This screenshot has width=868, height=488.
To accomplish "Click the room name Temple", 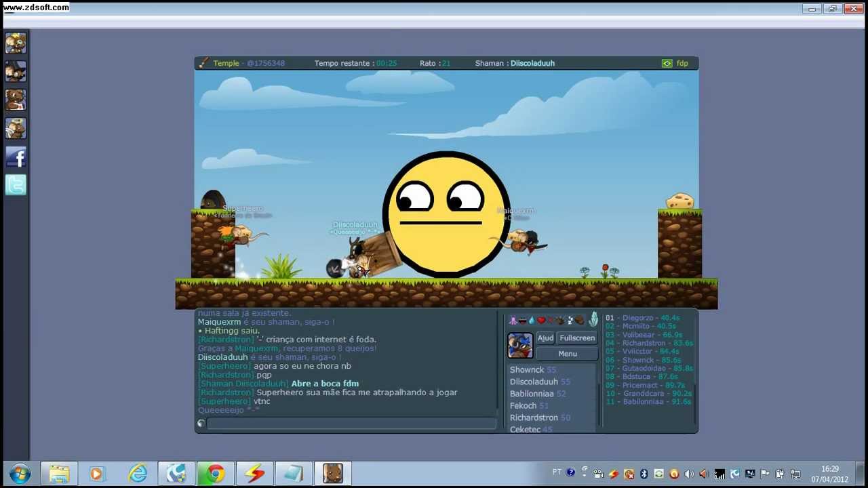I will (226, 63).
